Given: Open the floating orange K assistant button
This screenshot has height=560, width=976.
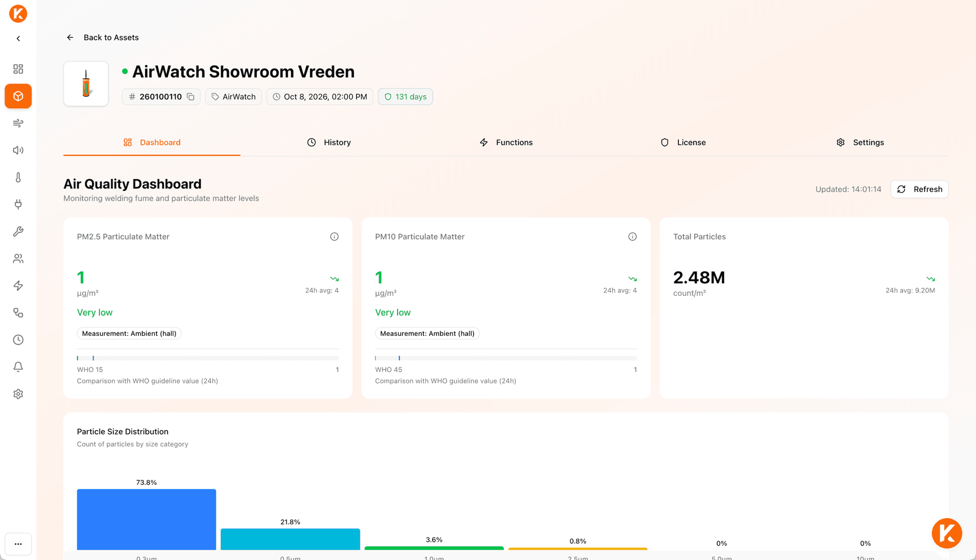Looking at the screenshot, I should [947, 533].
